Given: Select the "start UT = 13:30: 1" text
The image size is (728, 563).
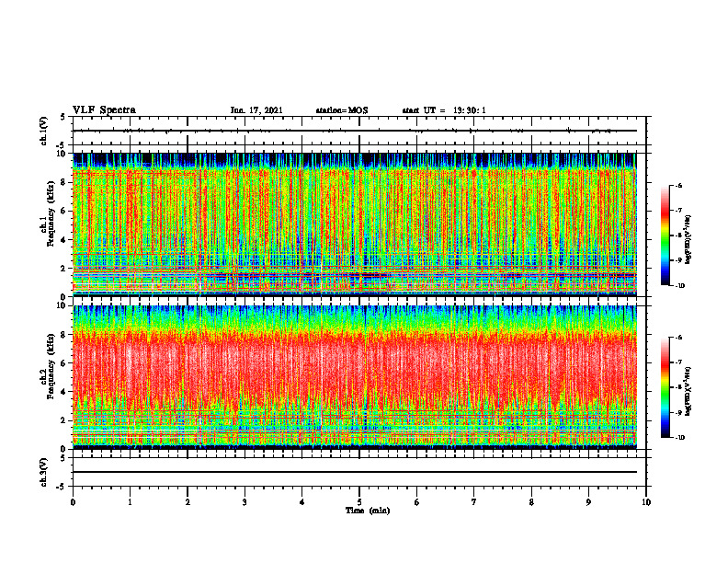Looking at the screenshot, I should (444, 110).
